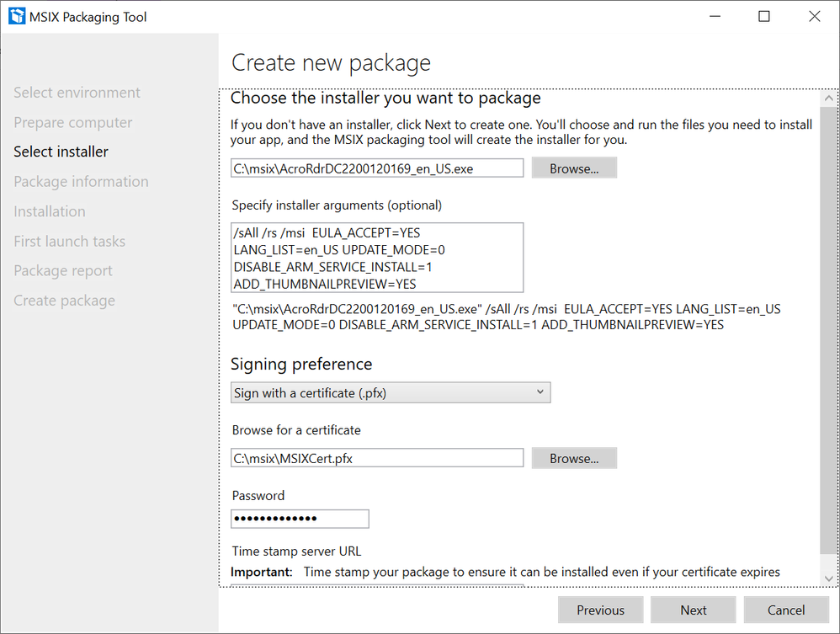Click the Next button

[694, 610]
